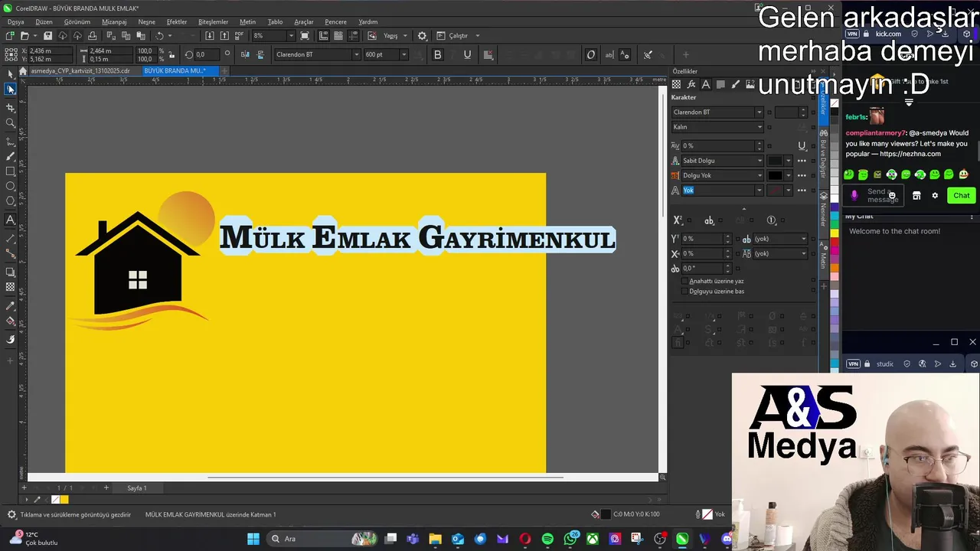Select the Text tool

[x=10, y=220]
